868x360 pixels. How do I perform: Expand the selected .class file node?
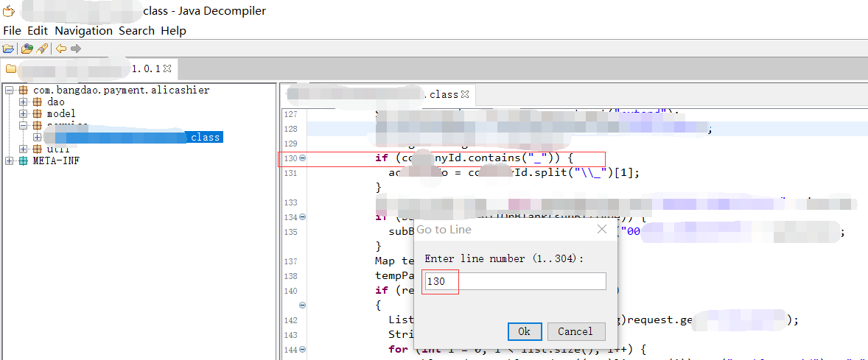[37, 137]
